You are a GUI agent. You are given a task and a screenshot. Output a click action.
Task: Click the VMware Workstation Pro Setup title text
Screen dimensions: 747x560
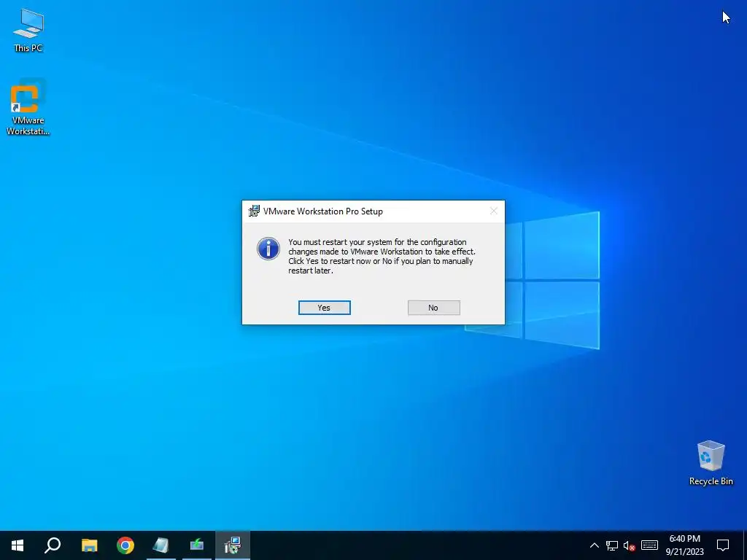[x=323, y=211]
